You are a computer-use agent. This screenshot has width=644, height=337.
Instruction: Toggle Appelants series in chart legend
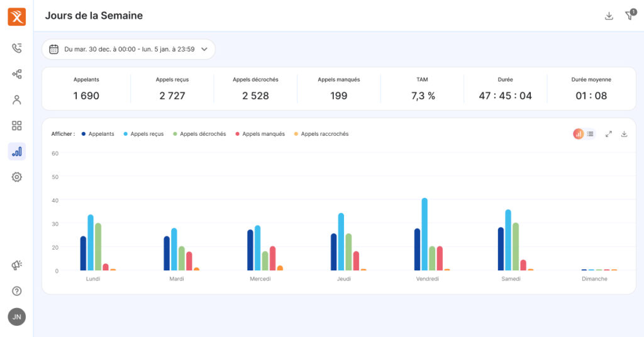[97, 134]
